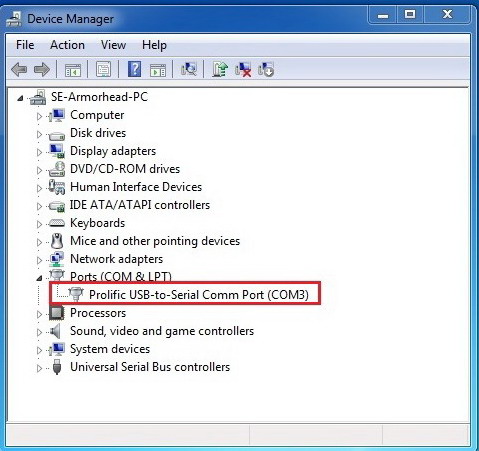
Task: Select the SE-Armorhead-PC root node
Action: tap(99, 97)
